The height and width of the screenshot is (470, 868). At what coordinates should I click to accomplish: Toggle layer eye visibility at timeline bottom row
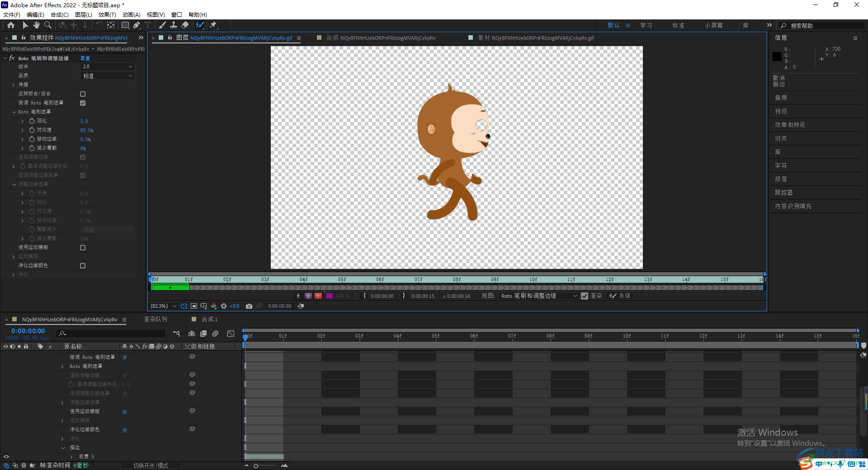tap(6, 456)
